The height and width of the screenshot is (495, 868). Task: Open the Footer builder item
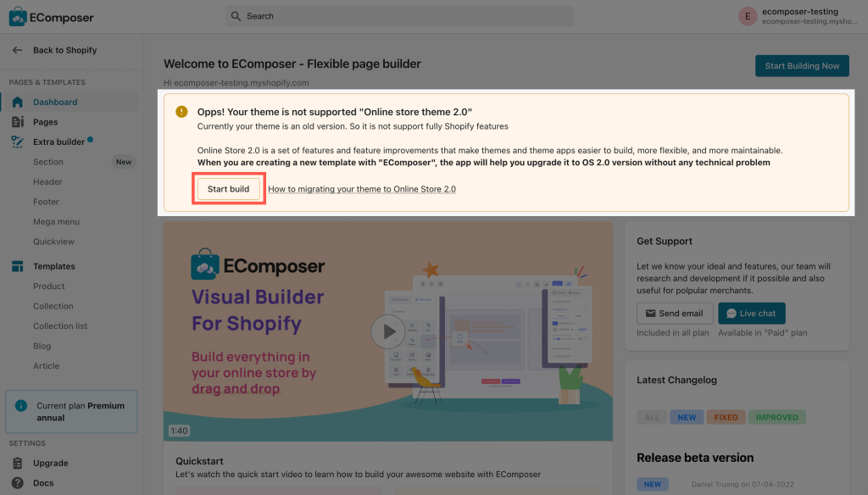(46, 202)
